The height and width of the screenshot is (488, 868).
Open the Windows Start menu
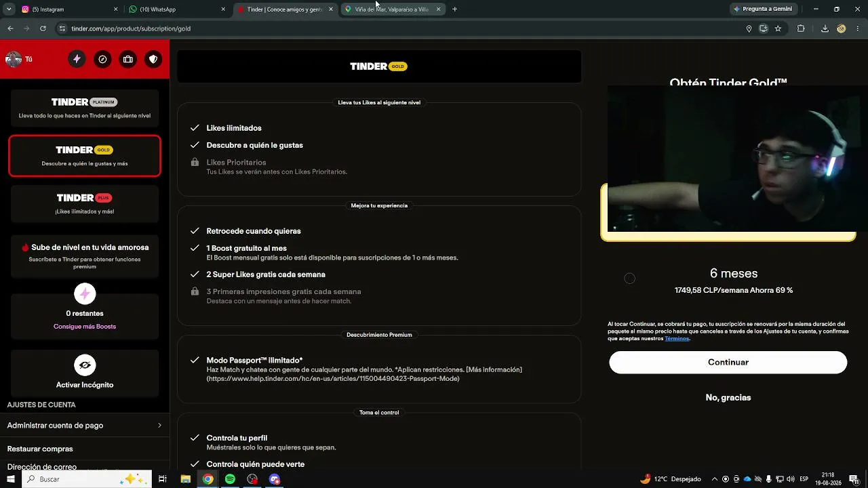[x=11, y=479]
